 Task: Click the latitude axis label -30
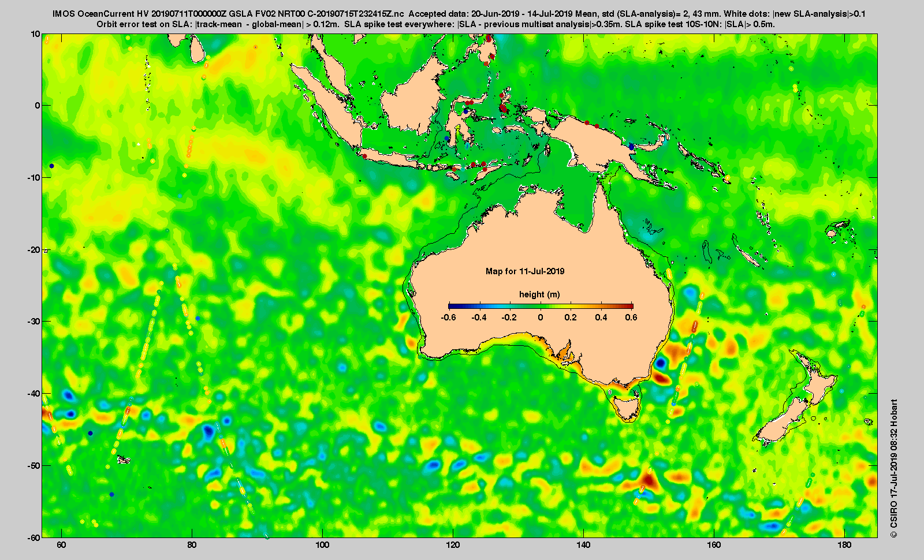tap(34, 322)
